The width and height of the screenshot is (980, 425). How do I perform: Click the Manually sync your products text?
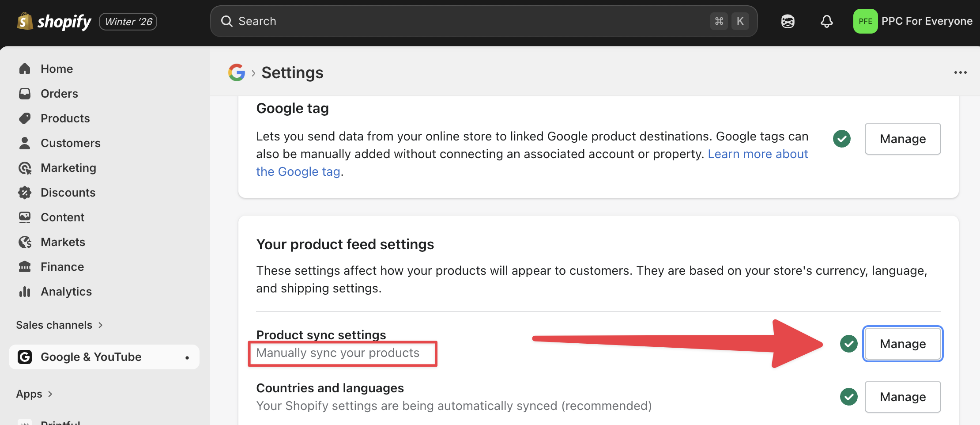(x=338, y=353)
